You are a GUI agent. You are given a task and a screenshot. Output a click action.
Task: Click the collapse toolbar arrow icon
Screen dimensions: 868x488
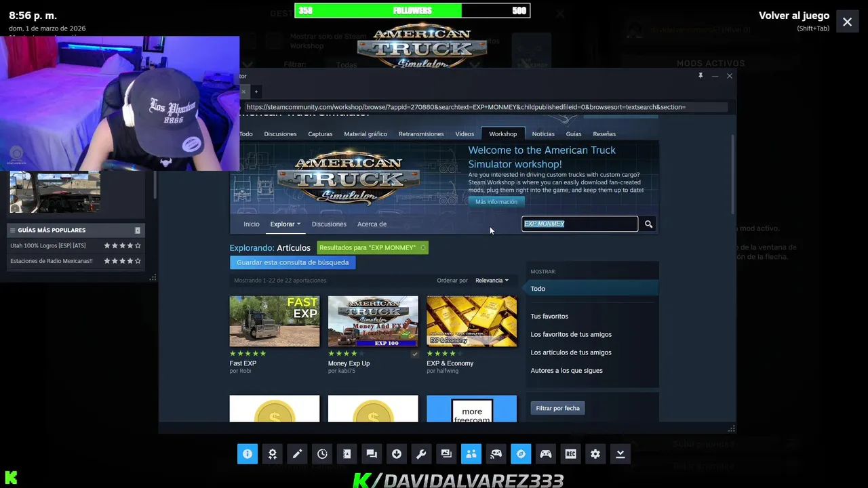coord(620,454)
